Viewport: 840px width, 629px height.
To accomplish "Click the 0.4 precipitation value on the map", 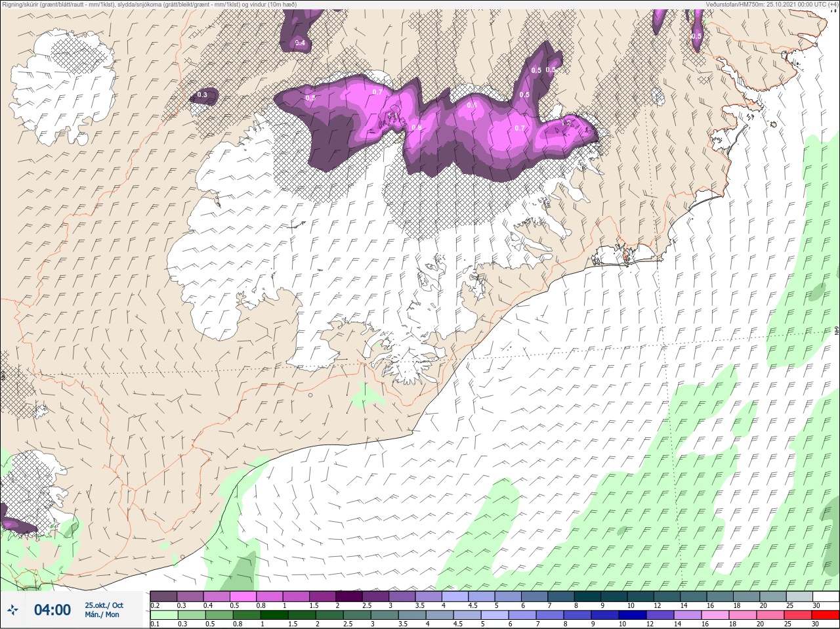I will 300,43.
